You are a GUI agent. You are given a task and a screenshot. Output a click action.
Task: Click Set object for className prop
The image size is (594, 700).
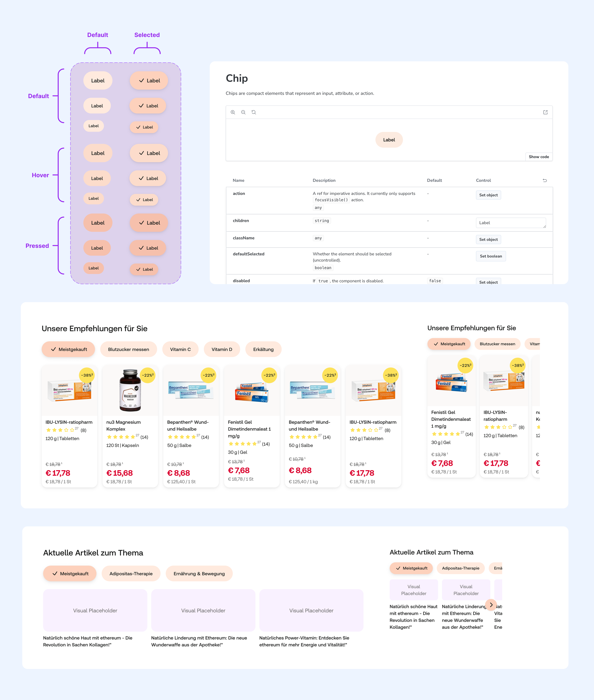488,240
